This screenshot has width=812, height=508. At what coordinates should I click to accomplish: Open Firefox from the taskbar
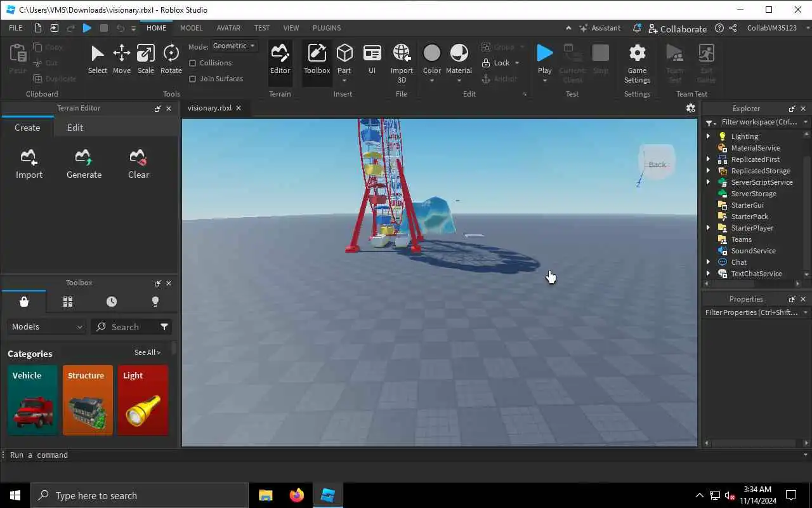(296, 495)
